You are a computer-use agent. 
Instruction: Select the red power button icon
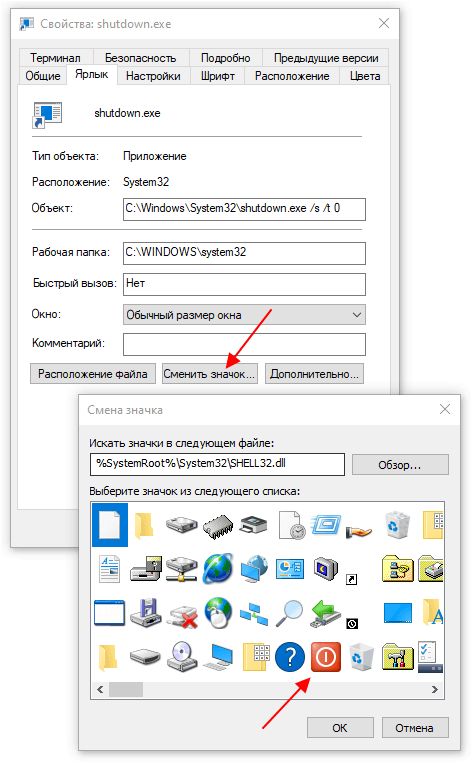coord(325,656)
